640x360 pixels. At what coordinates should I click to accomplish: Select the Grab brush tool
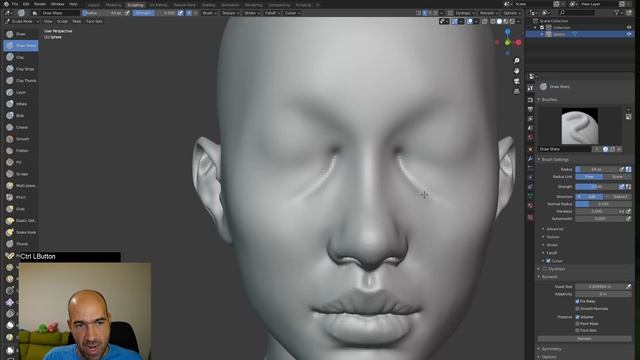click(x=21, y=209)
